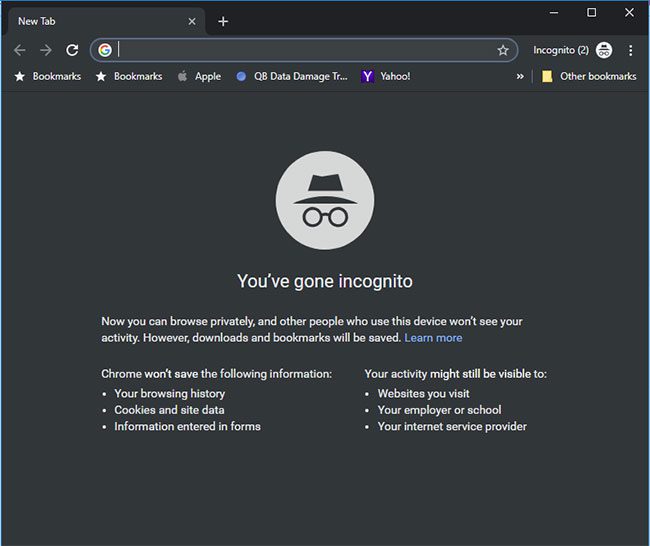This screenshot has height=546, width=650.
Task: Reload the current page
Action: (72, 50)
